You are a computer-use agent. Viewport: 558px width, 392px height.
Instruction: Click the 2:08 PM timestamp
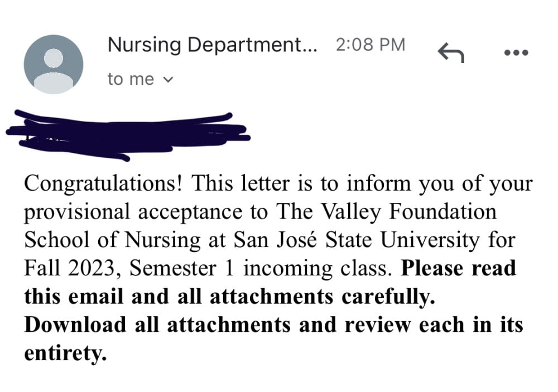point(371,45)
